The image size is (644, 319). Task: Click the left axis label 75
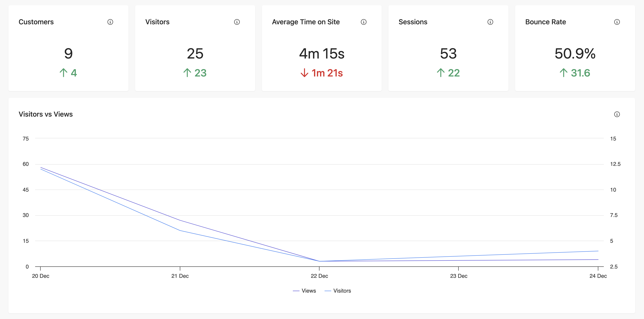coord(26,139)
